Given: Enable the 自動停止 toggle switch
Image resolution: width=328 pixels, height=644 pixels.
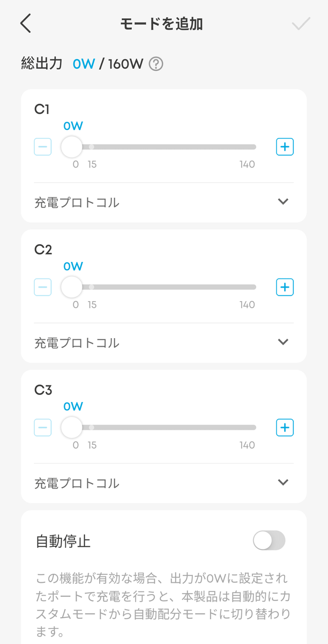Looking at the screenshot, I should click(x=269, y=541).
